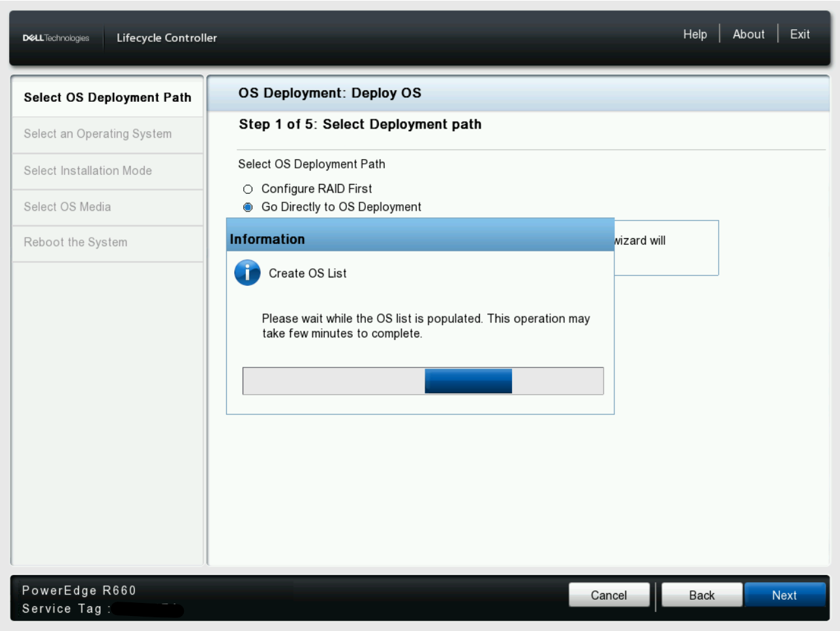Click the Lifecycle Controller title text
Screen dimensions: 840x631
point(167,38)
